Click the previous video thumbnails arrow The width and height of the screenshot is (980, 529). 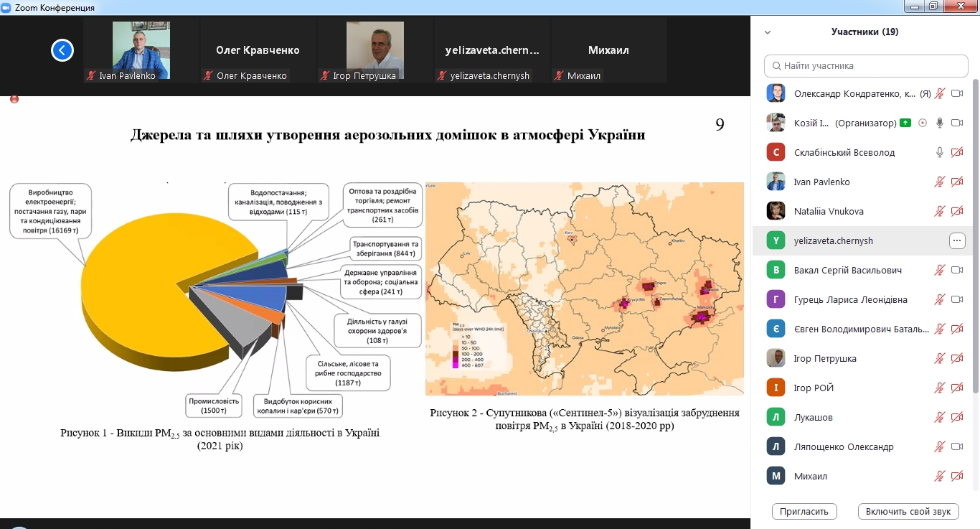62,50
